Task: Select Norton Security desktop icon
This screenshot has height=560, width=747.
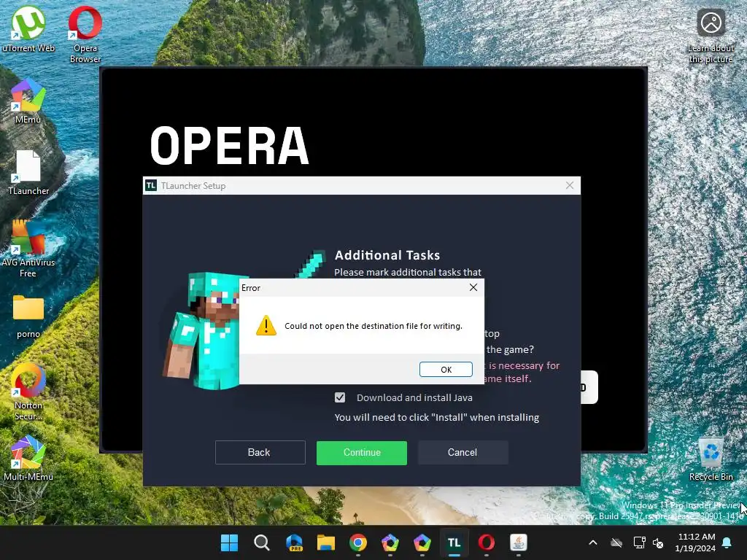Action: [x=28, y=392]
